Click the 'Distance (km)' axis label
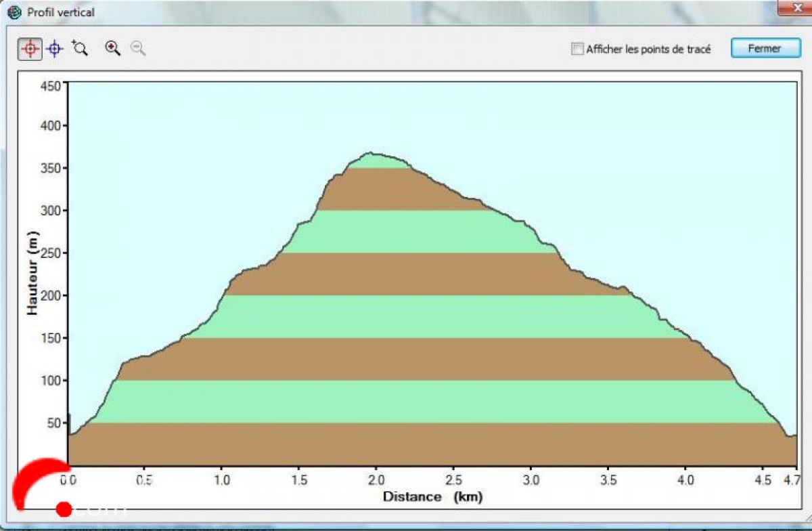This screenshot has width=812, height=531. (x=433, y=496)
